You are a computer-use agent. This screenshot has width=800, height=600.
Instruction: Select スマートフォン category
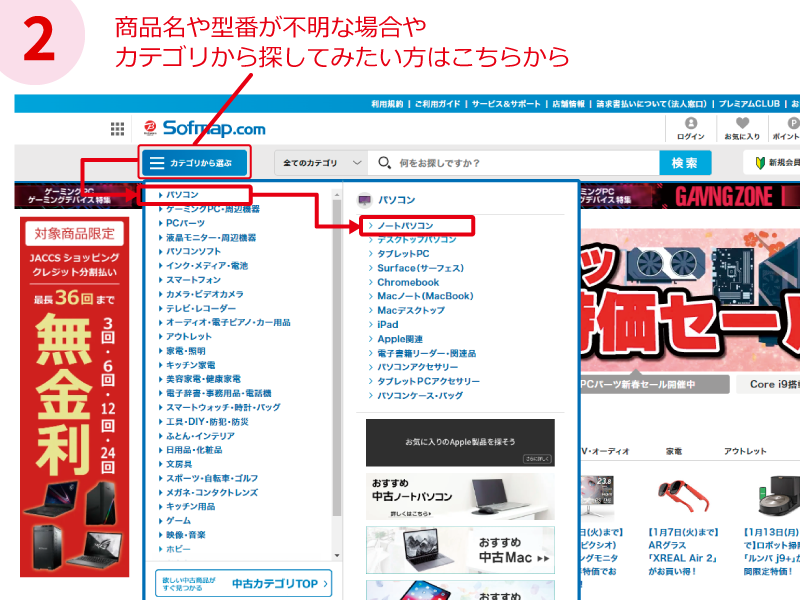[193, 280]
